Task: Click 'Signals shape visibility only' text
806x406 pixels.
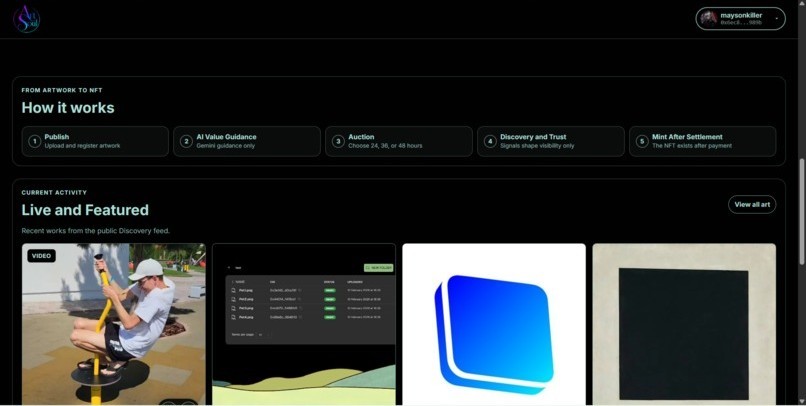Action: tap(537, 146)
